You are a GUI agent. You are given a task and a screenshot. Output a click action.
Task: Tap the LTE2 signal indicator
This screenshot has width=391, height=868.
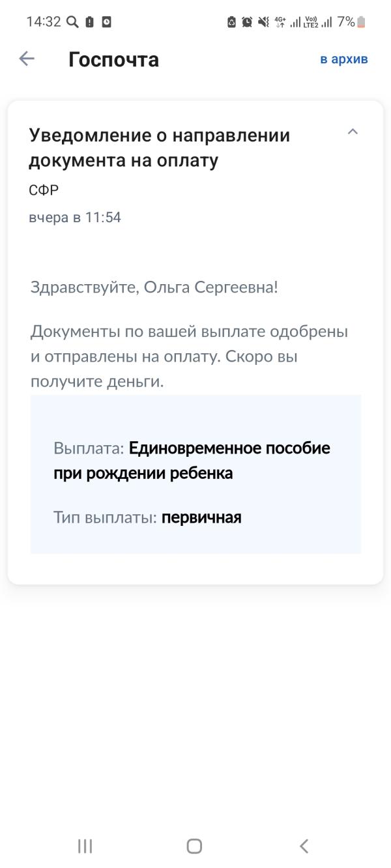(311, 22)
